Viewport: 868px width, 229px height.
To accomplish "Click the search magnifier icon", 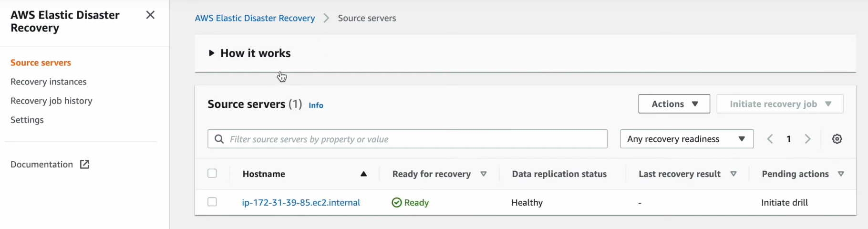I will click(219, 139).
